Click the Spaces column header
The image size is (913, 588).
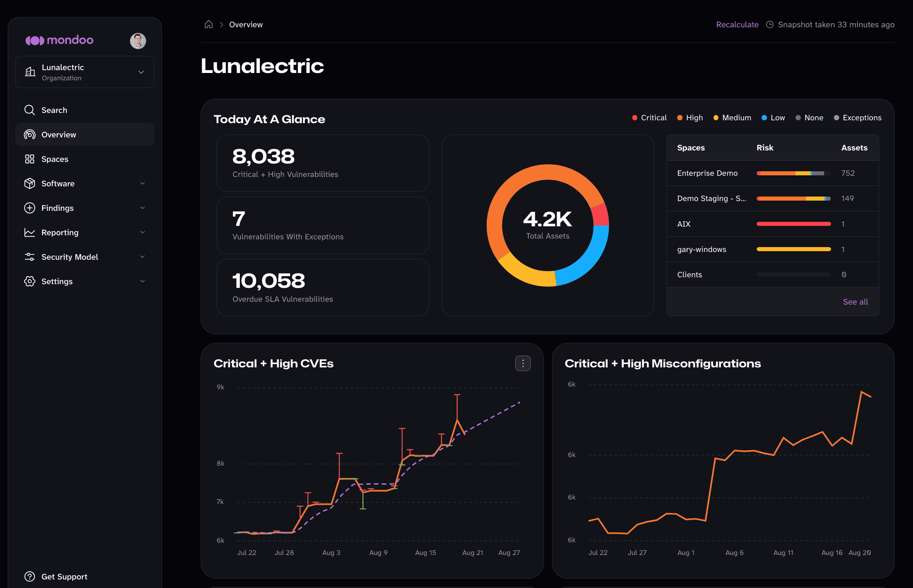tap(691, 148)
